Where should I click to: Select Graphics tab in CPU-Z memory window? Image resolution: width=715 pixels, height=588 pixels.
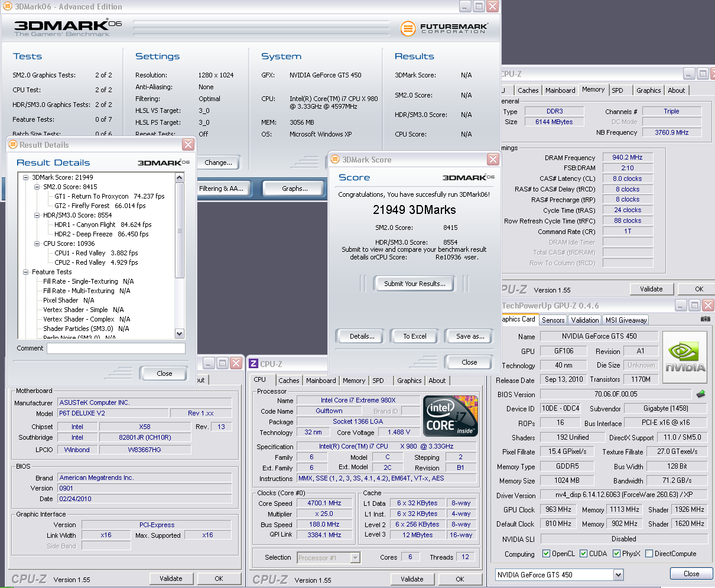(648, 90)
